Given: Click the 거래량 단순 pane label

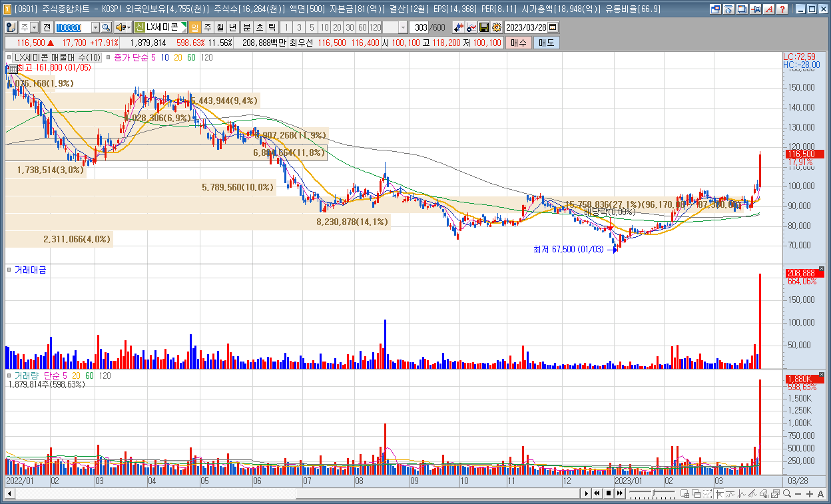Looking at the screenshot, I should 37,376.
